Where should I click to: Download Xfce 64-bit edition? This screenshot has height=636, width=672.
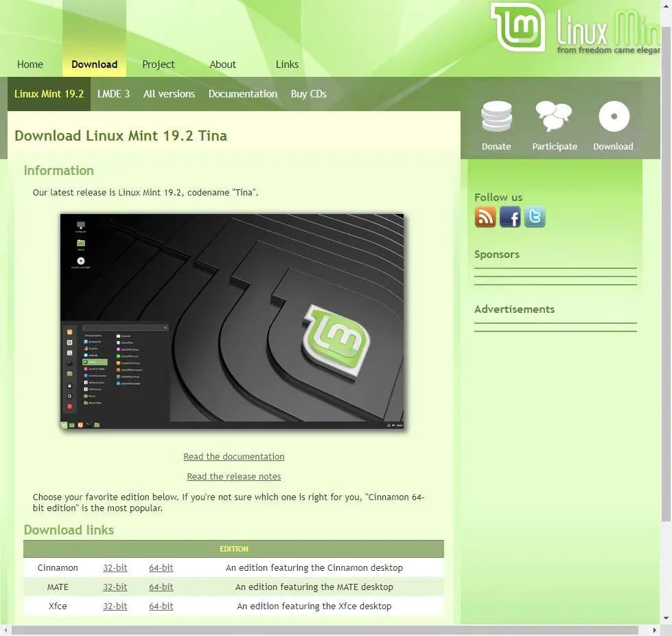click(x=161, y=606)
